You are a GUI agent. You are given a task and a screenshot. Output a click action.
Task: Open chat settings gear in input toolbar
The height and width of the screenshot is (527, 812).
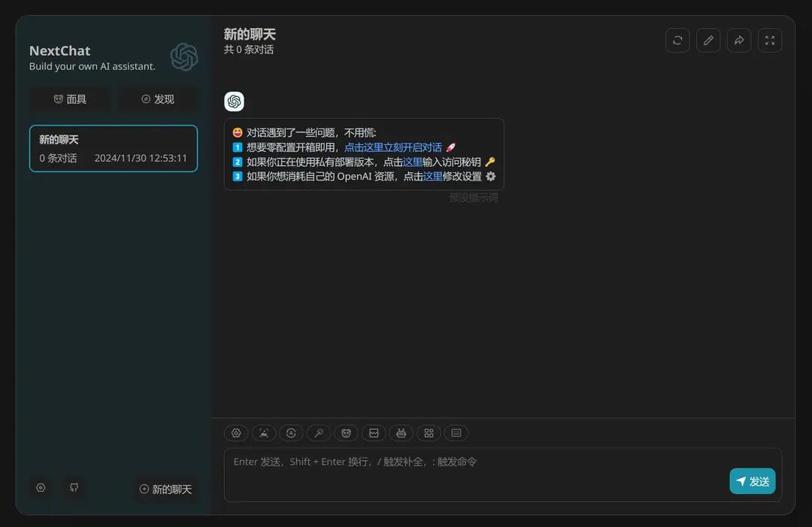point(236,433)
